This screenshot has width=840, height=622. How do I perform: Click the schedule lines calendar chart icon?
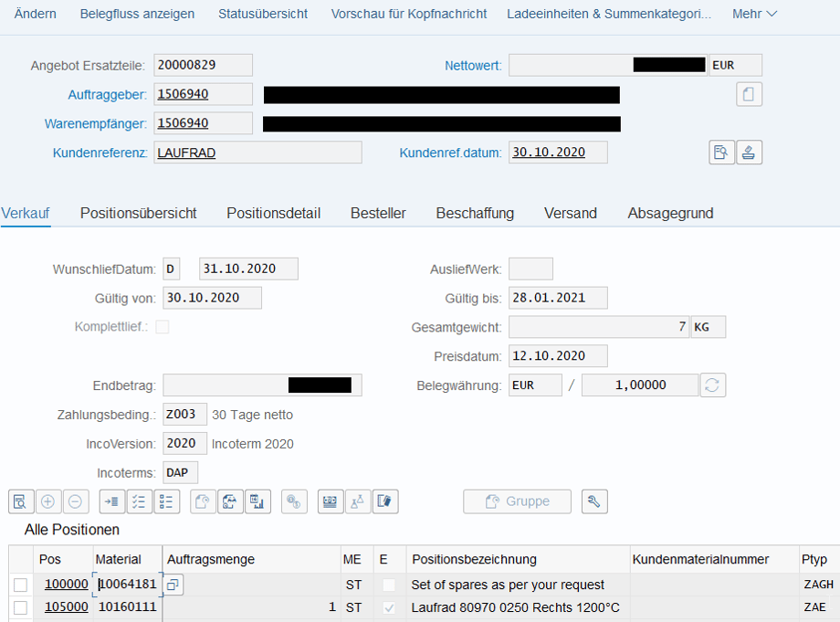click(x=257, y=501)
